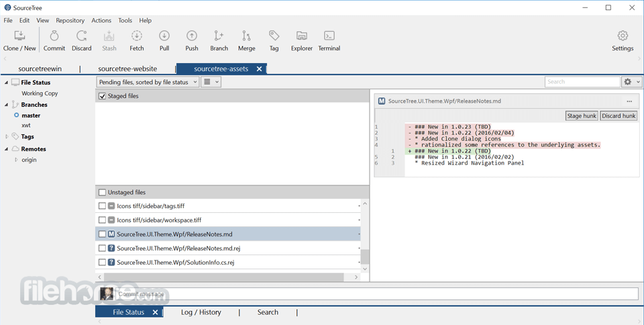Tick checkbox for ReleaseNotes.md.rej
Screen dimensions: 644x325
pos(102,248)
